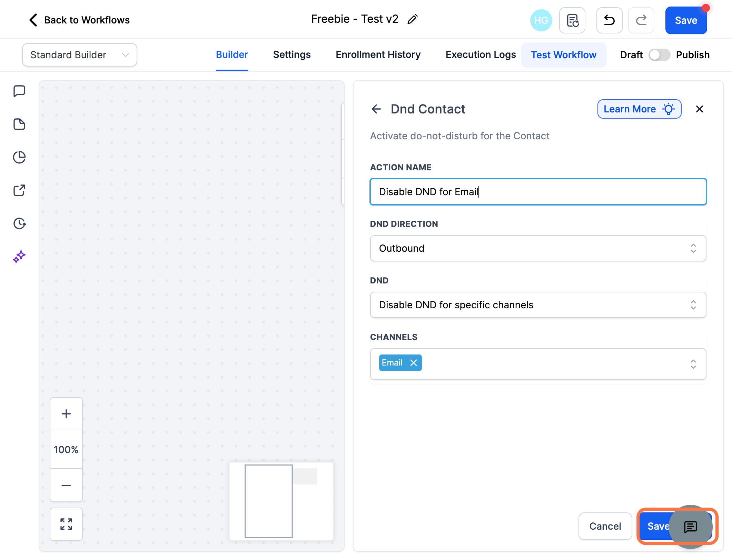This screenshot has height=560, width=732.
Task: Click the Action Name input field
Action: point(538,192)
